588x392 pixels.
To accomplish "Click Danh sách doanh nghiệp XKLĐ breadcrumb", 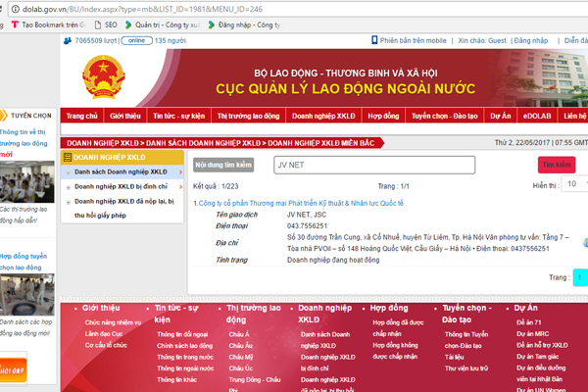I will click(203, 143).
